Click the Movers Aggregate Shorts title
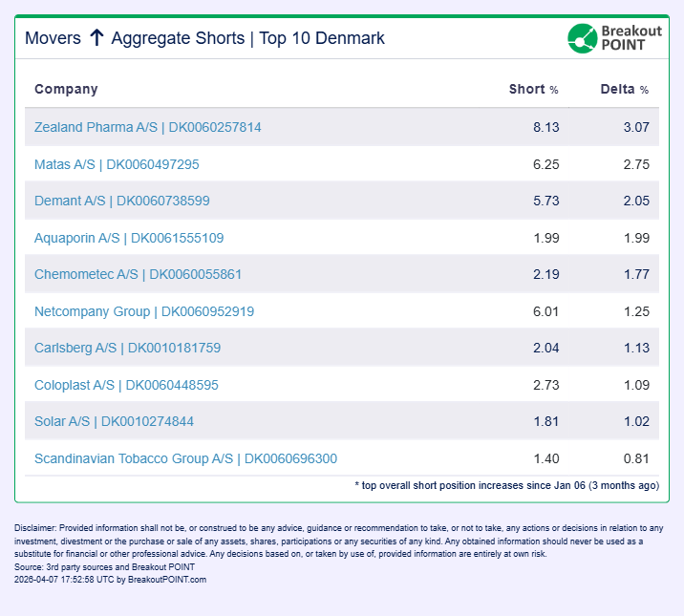Screen dimensions: 684x616 coord(204,38)
